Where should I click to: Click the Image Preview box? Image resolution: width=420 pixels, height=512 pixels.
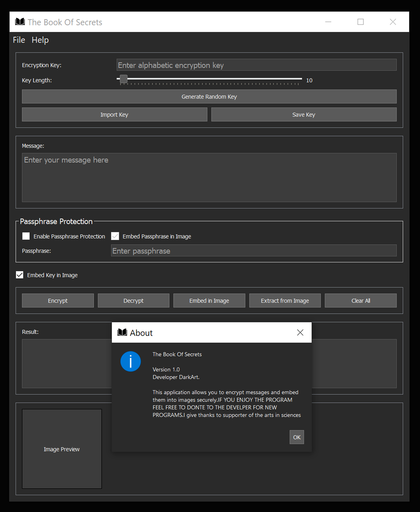click(62, 449)
